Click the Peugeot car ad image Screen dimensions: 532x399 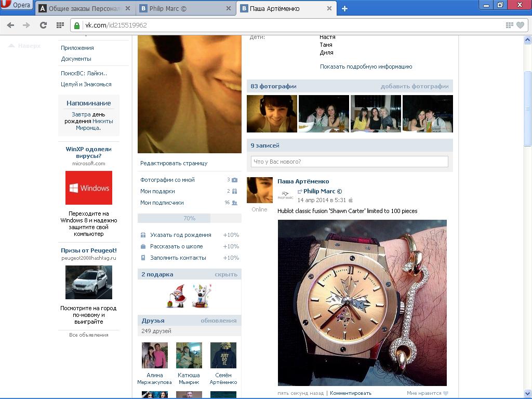[88, 282]
